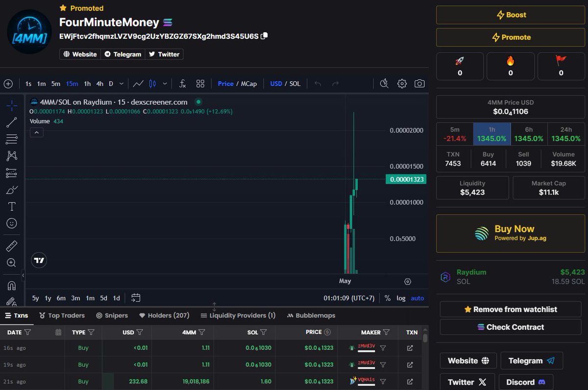Screen dimensions: 588x390
Task: Select the pattern drawing tool
Action: [x=12, y=156]
